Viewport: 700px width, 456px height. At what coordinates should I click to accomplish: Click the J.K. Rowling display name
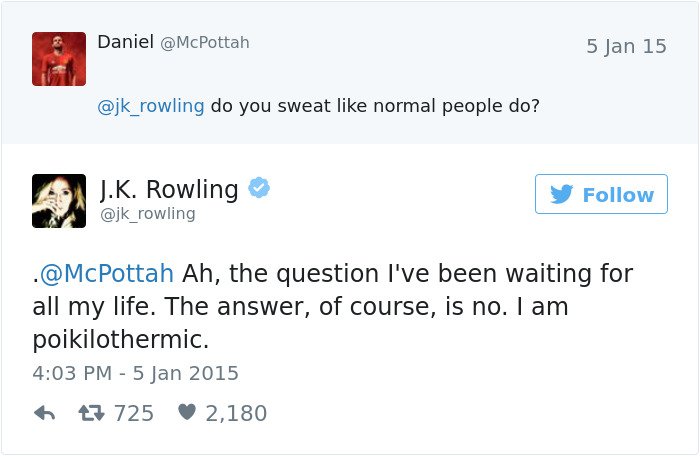click(x=169, y=188)
